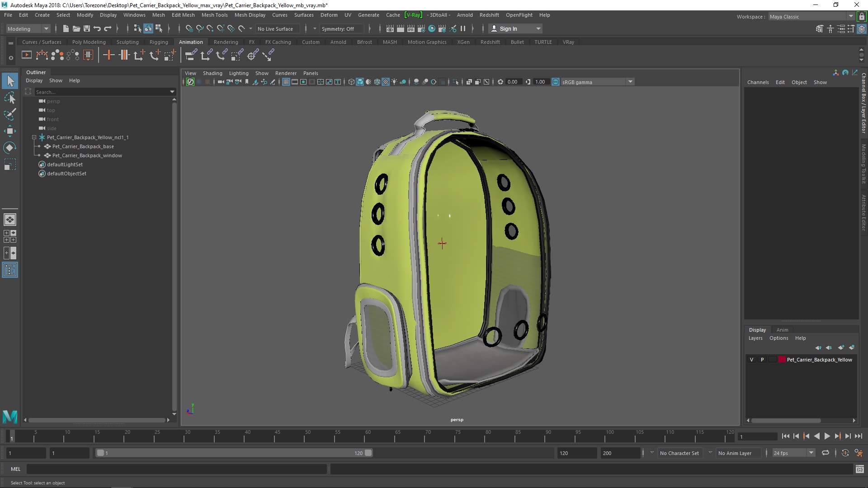Open the Script Editor icon
This screenshot has width=868, height=488.
[x=859, y=469]
